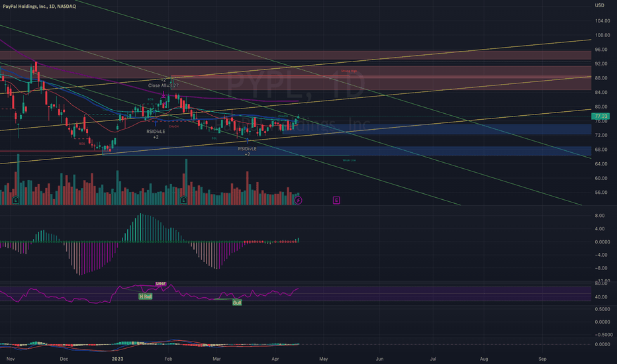617x364 pixels.
Task: Click the Jun label on time axis
Action: point(380,359)
